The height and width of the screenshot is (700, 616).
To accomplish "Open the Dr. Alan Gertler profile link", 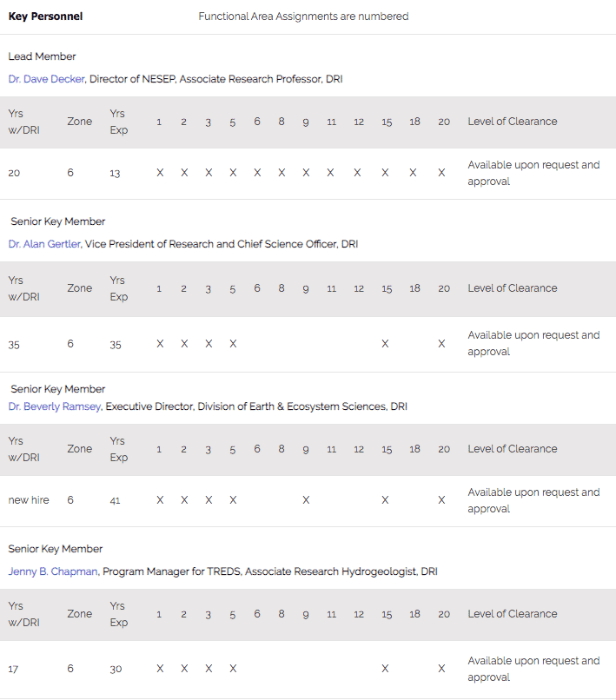I will (45, 244).
